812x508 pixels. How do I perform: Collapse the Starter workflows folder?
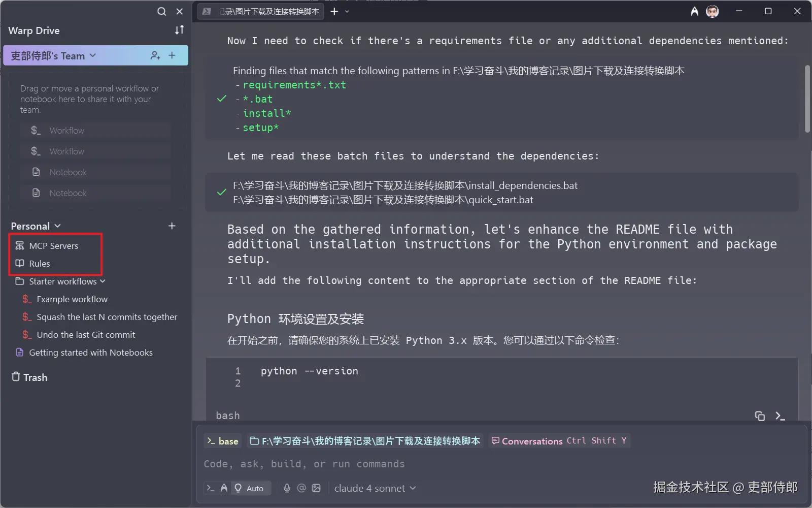103,281
